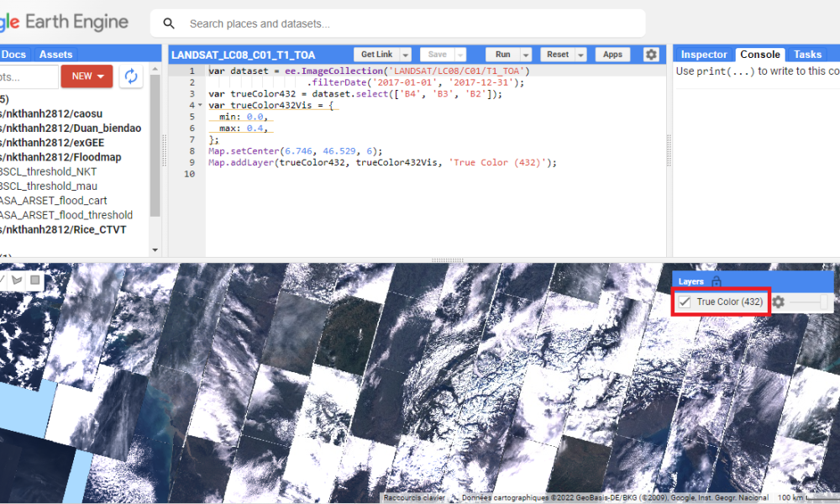Switch to the Docs tab
840x504 pixels.
14,55
